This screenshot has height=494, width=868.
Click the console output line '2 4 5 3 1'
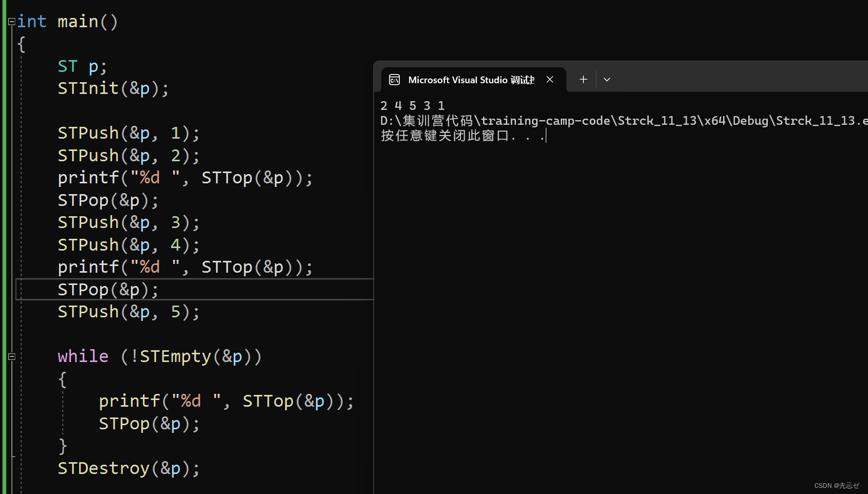(x=412, y=106)
